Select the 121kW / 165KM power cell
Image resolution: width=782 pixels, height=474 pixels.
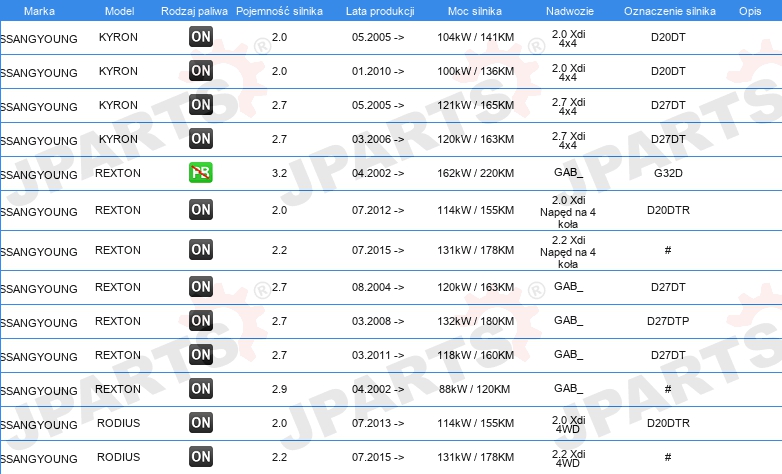(x=475, y=105)
